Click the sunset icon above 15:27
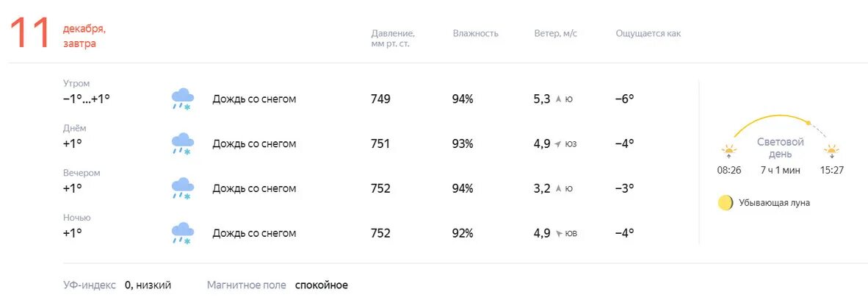The image size is (868, 303). [831, 151]
